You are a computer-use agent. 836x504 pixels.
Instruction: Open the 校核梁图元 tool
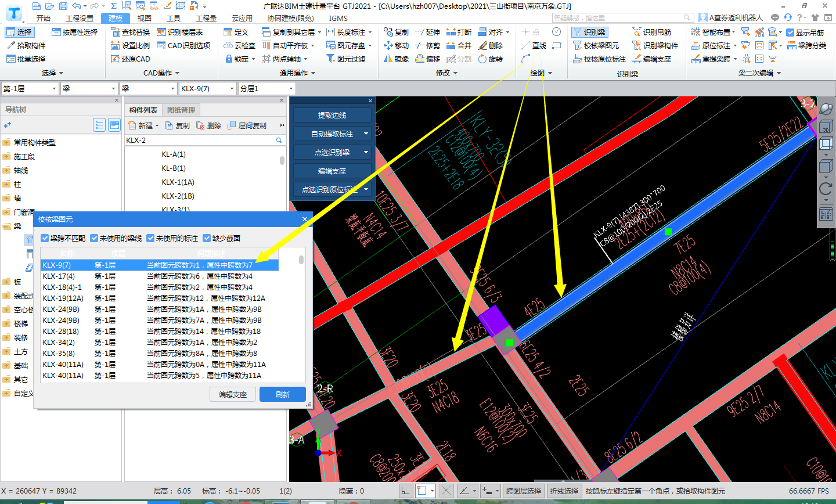[596, 45]
